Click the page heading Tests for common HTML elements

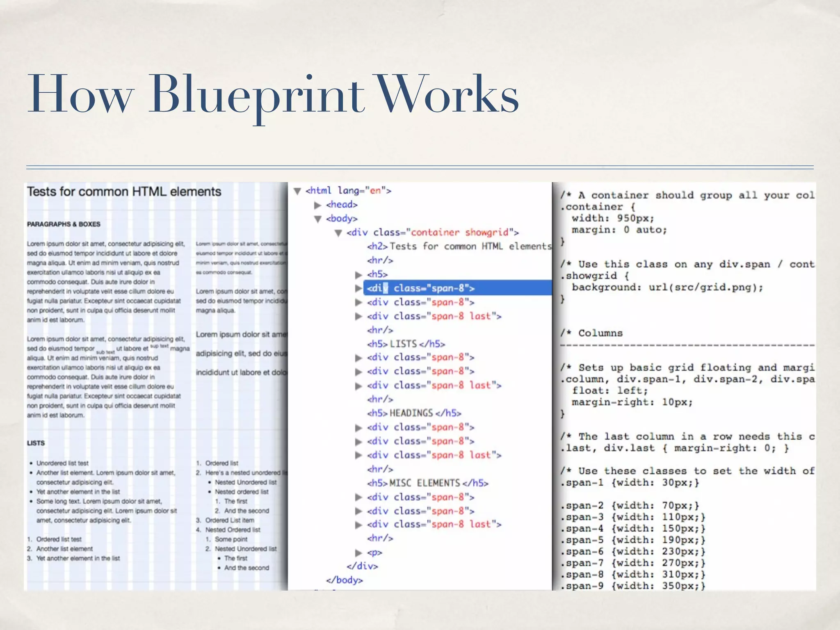124,192
